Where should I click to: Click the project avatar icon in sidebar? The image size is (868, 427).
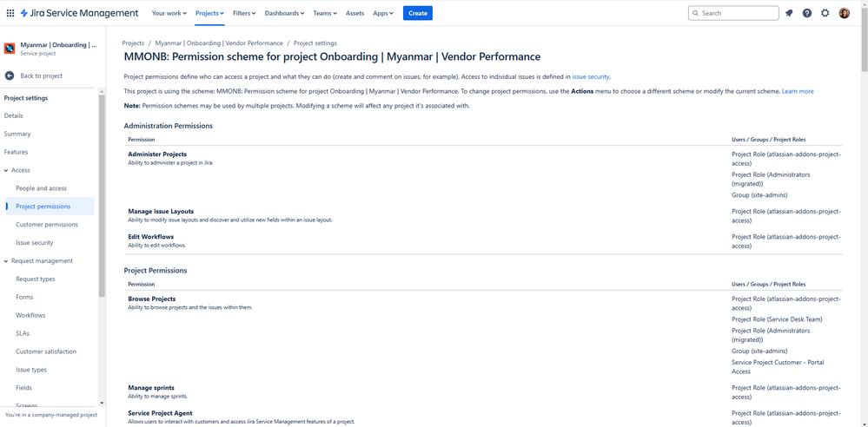pos(10,49)
